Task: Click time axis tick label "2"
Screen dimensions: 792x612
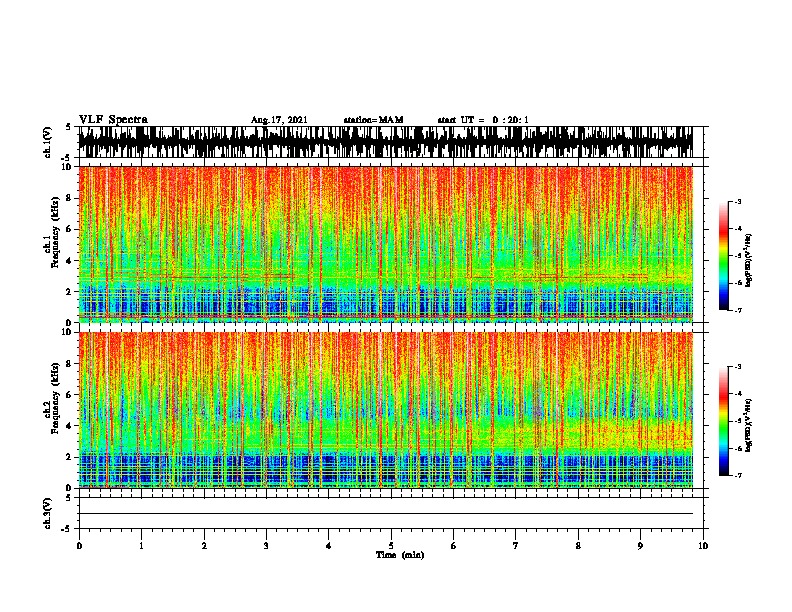Action: (x=204, y=546)
